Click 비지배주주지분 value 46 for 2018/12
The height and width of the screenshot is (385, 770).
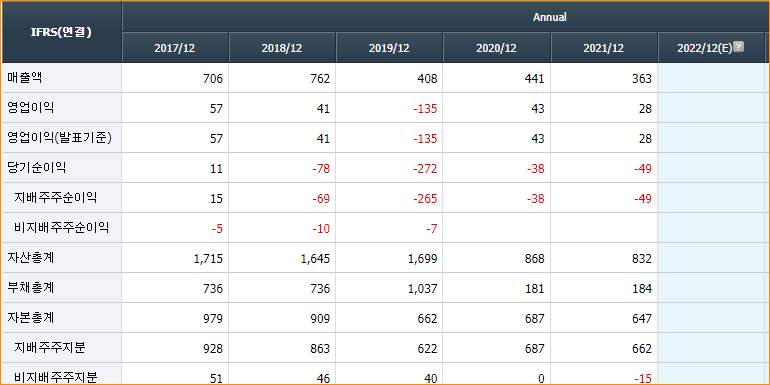323,378
